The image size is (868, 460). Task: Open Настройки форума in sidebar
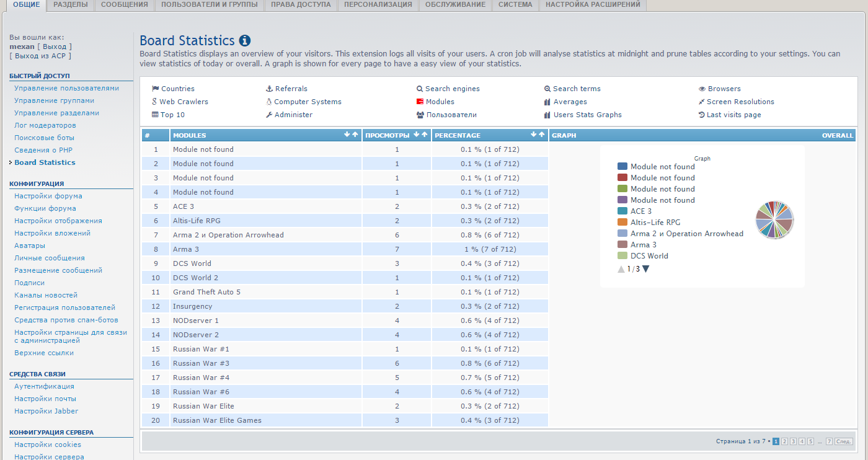coord(48,196)
